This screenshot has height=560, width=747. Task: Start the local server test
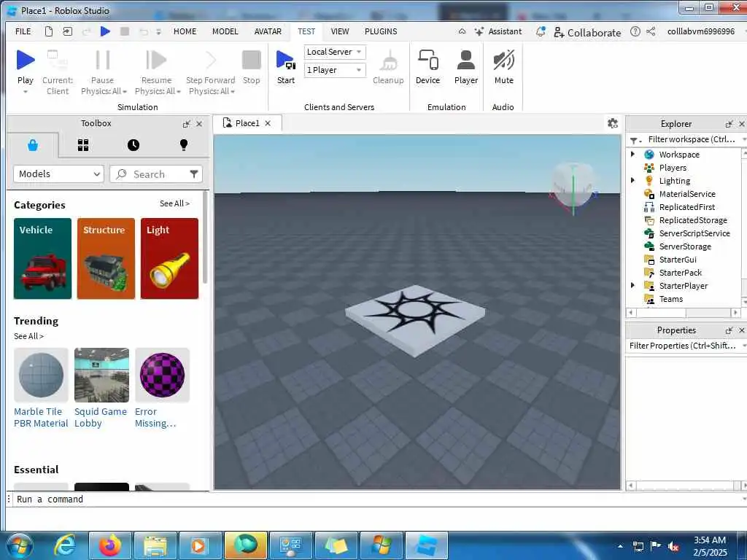286,67
